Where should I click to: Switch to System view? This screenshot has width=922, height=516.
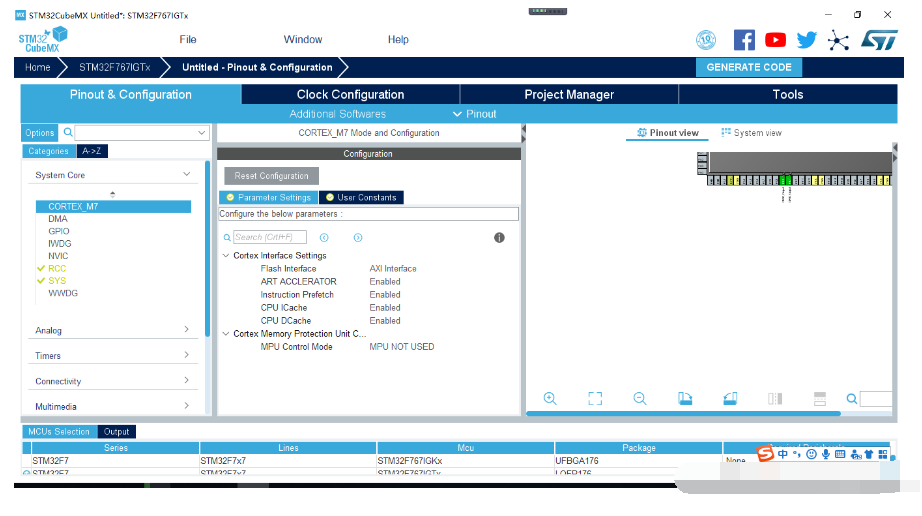(751, 133)
